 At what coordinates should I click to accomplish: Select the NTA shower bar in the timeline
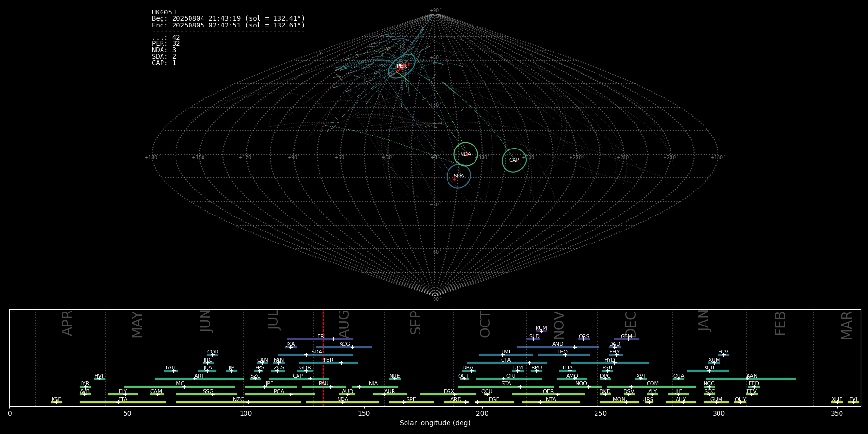point(551,402)
